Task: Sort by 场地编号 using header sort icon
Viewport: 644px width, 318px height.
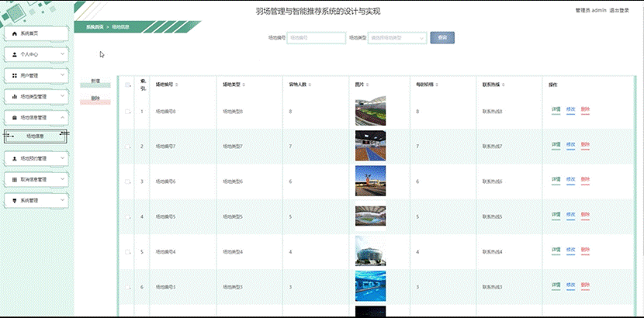Action: tap(177, 85)
